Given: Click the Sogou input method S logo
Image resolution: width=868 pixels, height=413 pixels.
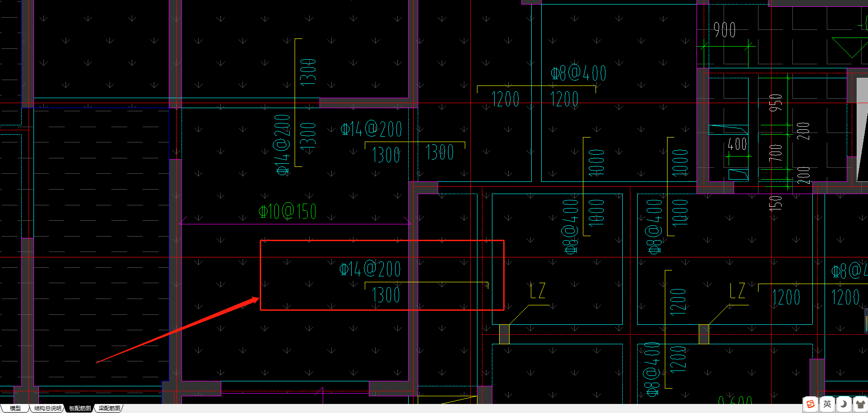Looking at the screenshot, I should pyautogui.click(x=811, y=404).
